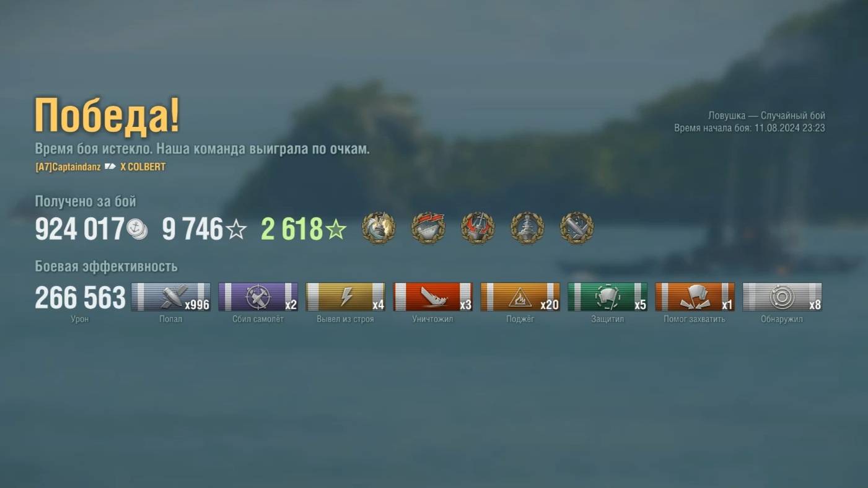Click the white XP star icon
Screen dimensions: 868x488
point(236,230)
